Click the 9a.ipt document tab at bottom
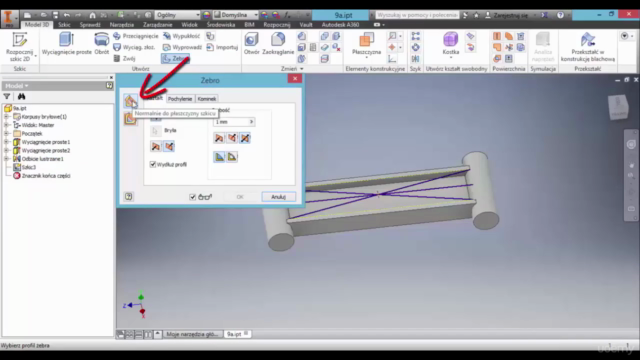 [237, 334]
